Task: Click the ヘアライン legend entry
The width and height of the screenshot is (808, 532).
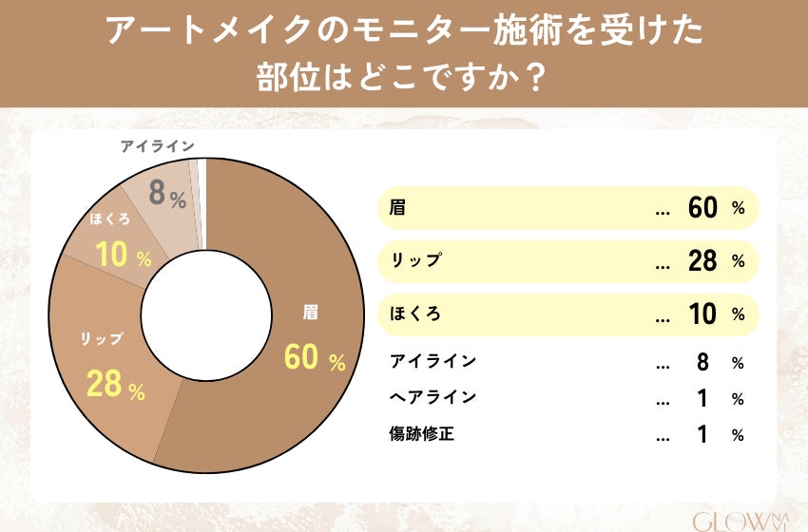Action: click(433, 398)
